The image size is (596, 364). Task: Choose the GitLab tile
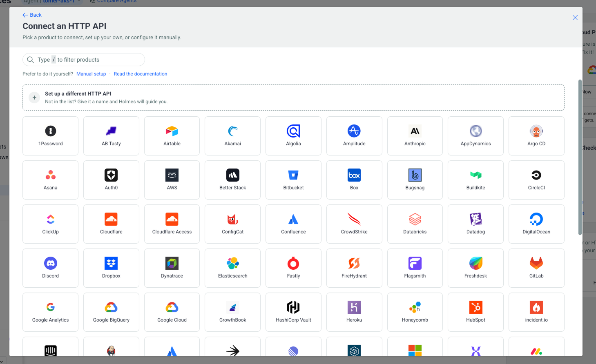(x=536, y=268)
